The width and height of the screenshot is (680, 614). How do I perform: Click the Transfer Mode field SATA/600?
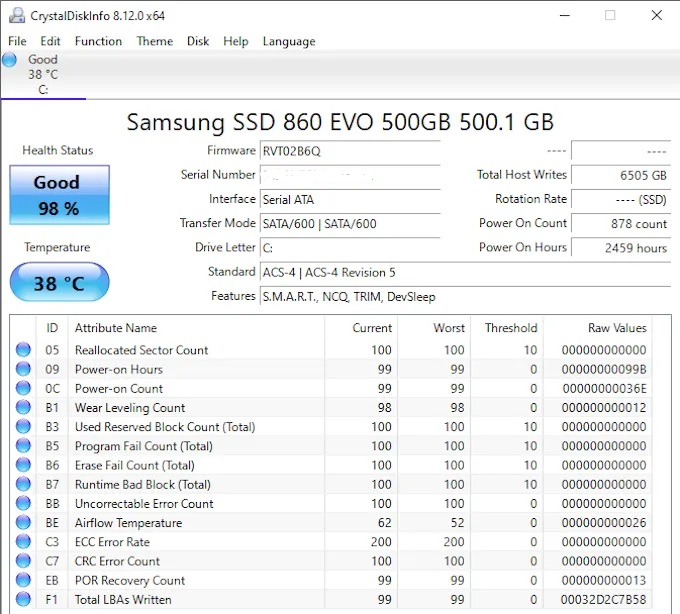[350, 224]
